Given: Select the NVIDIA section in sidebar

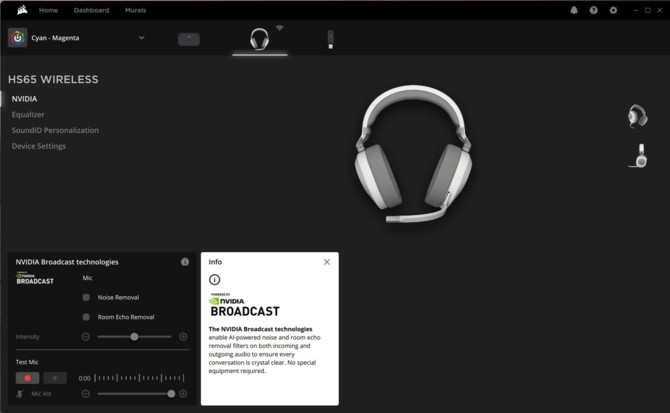Looking at the screenshot, I should click(24, 99).
